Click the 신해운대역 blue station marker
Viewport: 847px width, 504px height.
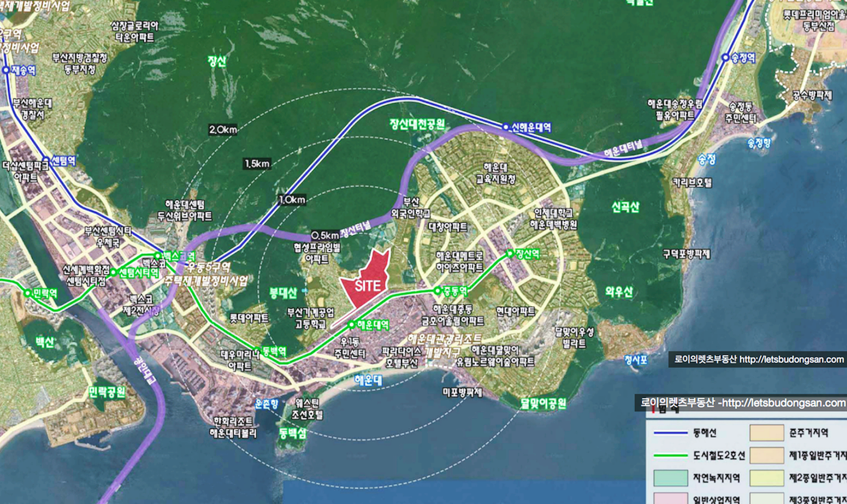pyautogui.click(x=506, y=127)
